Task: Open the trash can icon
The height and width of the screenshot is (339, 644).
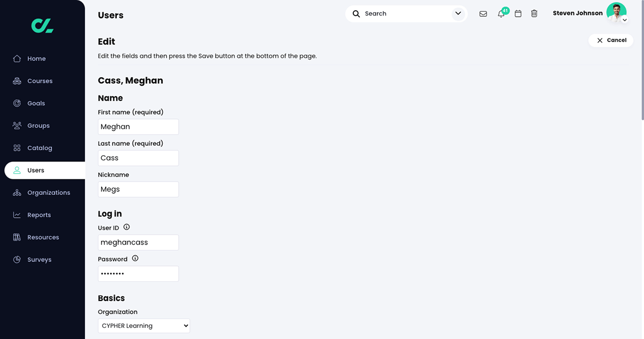Action: point(534,13)
